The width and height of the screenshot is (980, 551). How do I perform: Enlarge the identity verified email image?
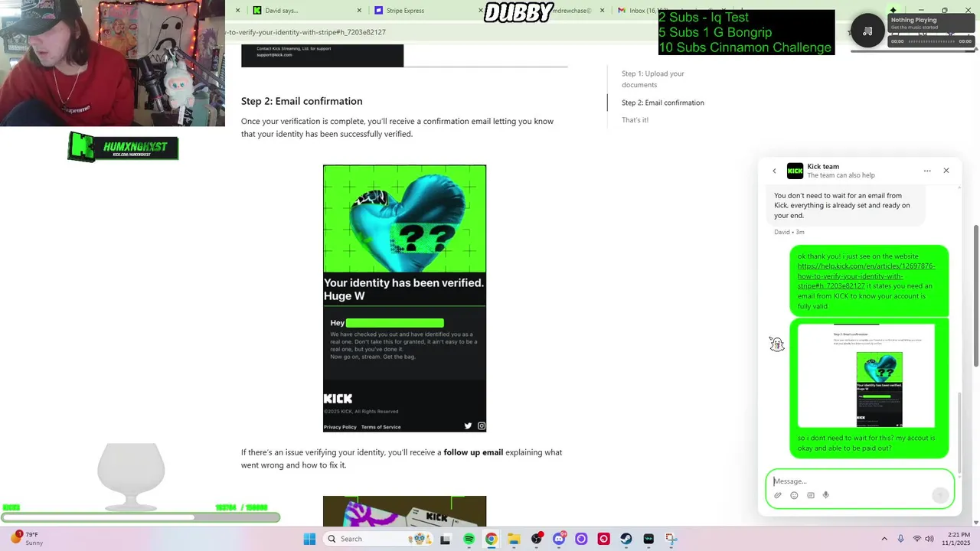(404, 298)
